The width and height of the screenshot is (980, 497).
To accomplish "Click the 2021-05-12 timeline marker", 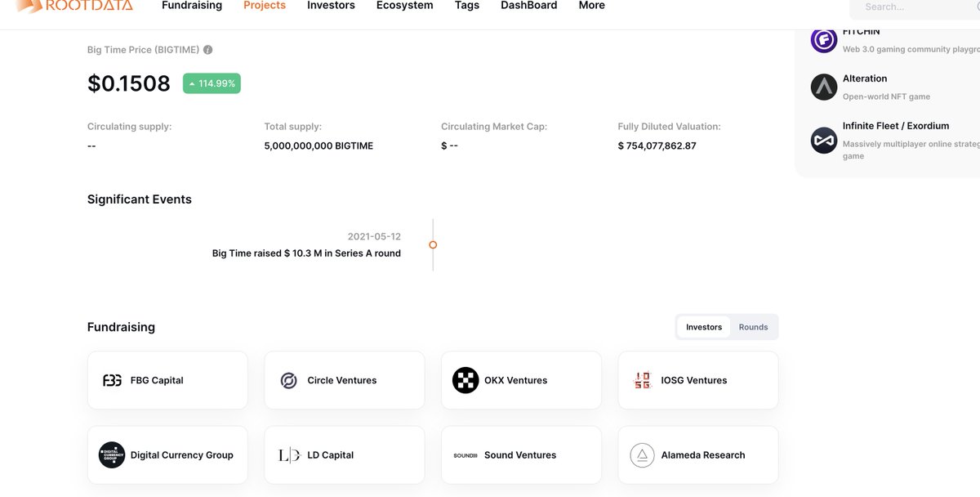I will (x=433, y=244).
